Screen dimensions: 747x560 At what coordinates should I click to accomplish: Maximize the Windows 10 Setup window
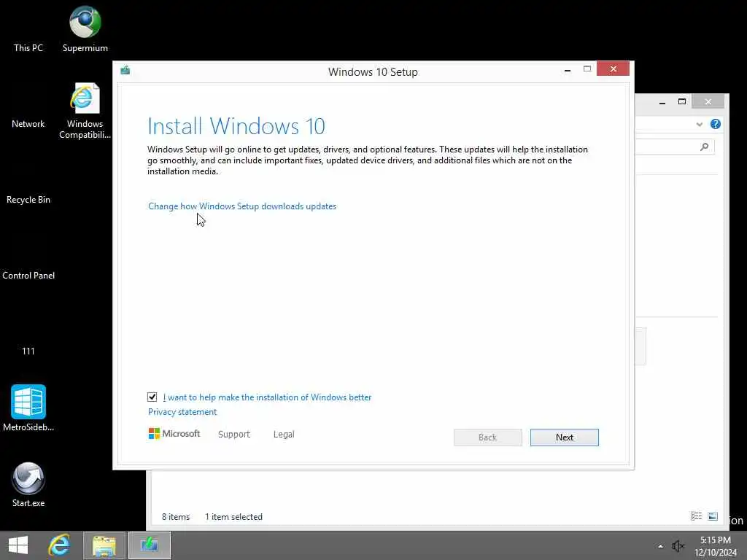pyautogui.click(x=587, y=69)
